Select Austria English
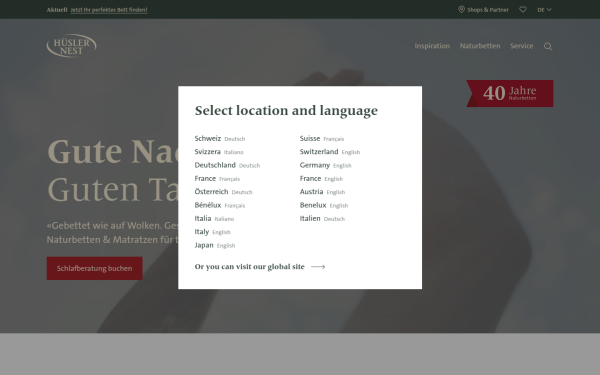The height and width of the screenshot is (375, 600). coord(323,192)
